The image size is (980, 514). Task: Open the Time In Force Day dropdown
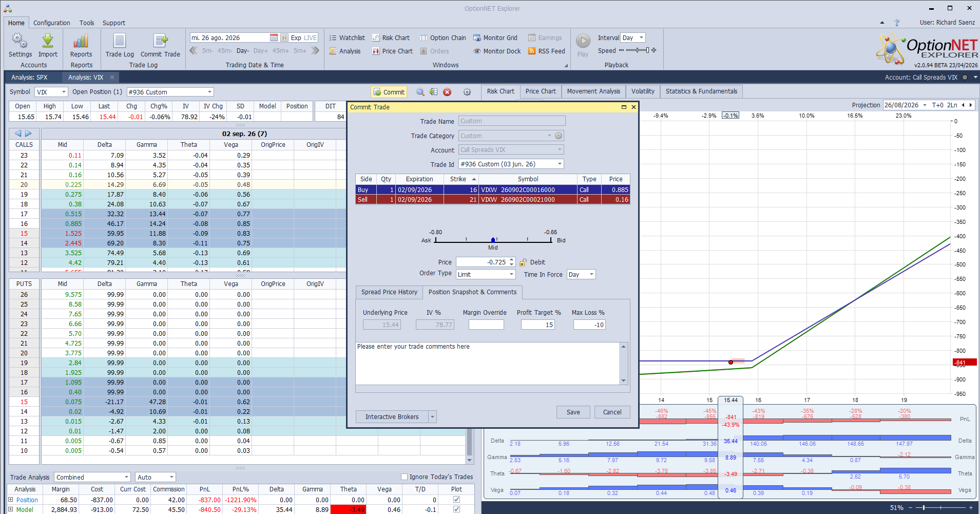coord(591,274)
